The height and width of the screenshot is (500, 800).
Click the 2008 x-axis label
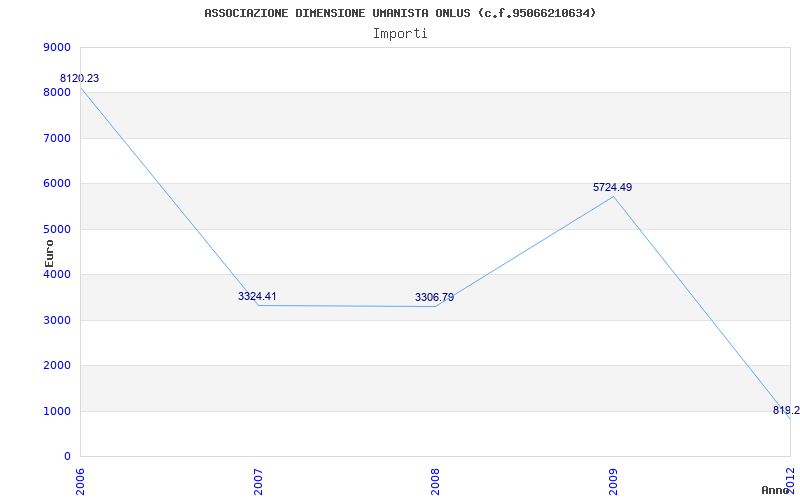[435, 479]
